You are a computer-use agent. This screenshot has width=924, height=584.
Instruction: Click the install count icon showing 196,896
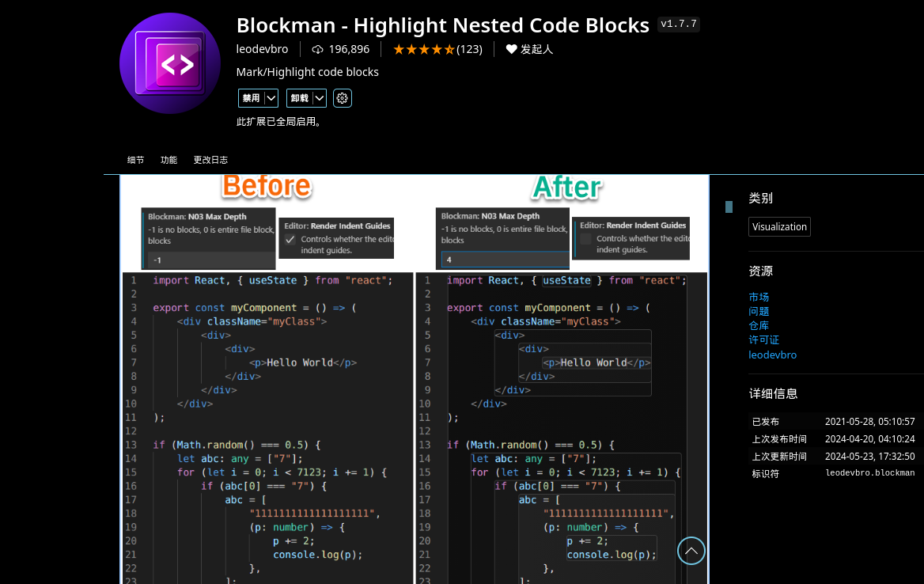click(318, 49)
